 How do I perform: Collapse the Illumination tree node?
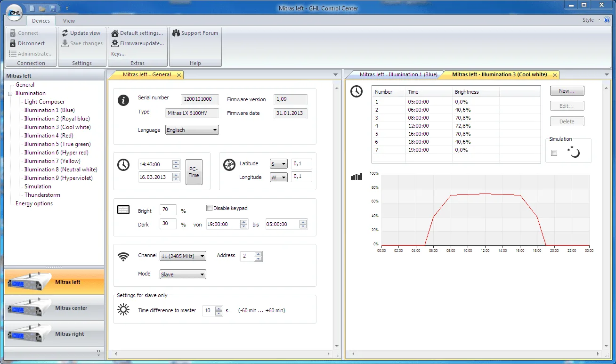(10, 94)
